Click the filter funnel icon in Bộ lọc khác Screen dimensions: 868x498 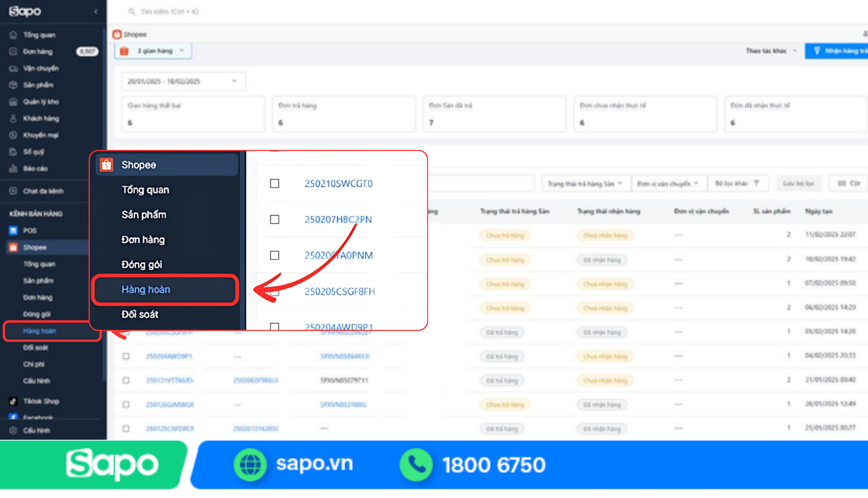click(756, 183)
